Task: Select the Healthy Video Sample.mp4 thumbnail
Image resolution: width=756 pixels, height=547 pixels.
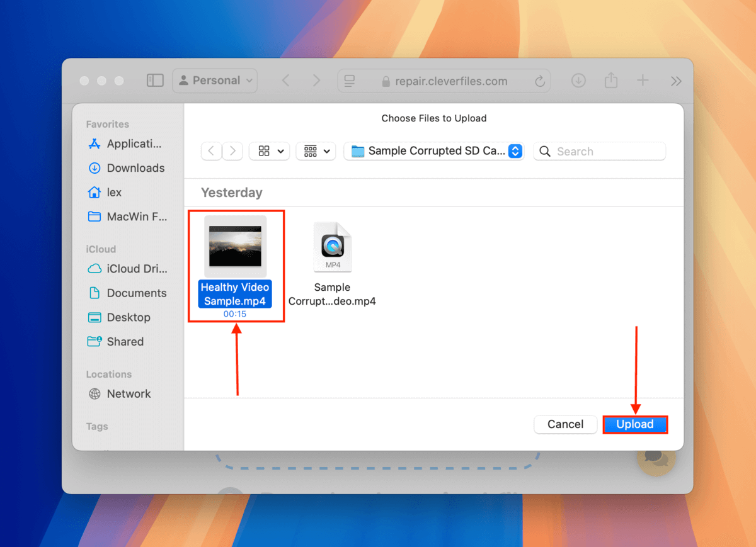Action: (235, 246)
